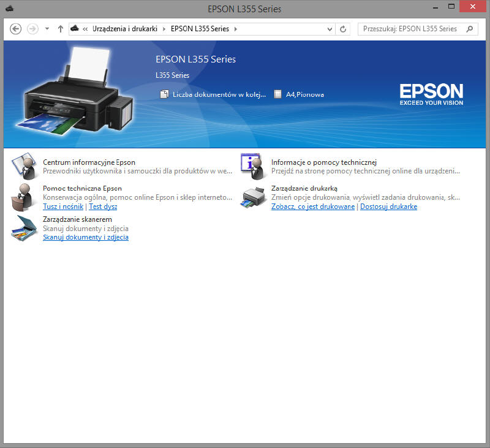The height and width of the screenshot is (448, 490).
Task: Click the EPSON Exceed Your Vision logo
Action: (x=431, y=94)
